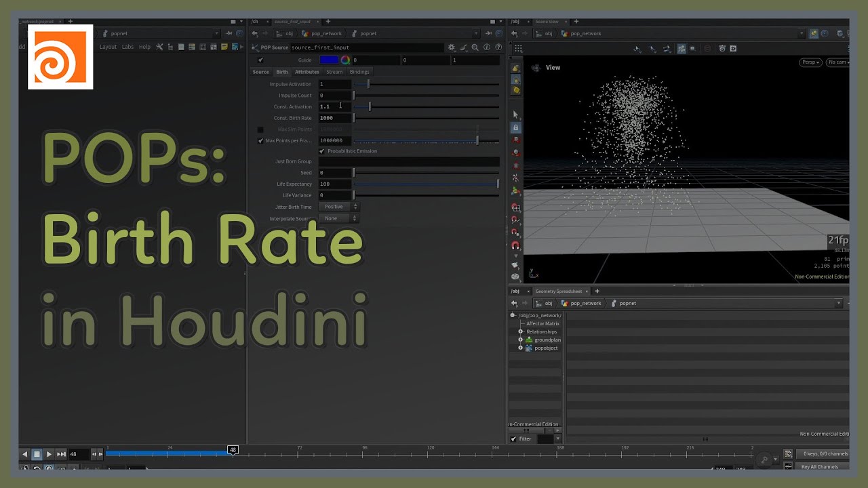The width and height of the screenshot is (868, 488).
Task: Select the arrow Select tool in viewport toolbar
Action: [x=515, y=115]
